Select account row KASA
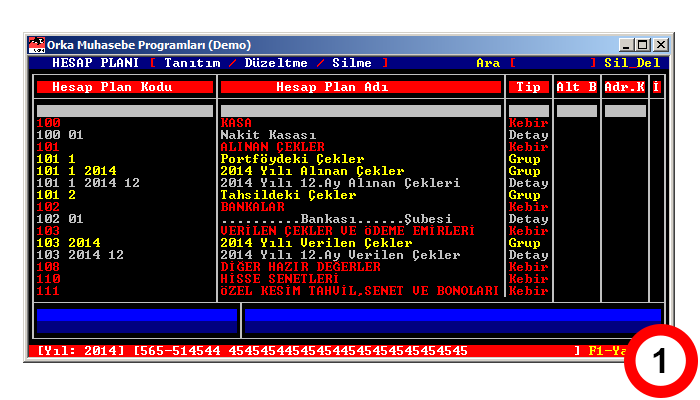Viewport: 700px width, 400px height. pyautogui.click(x=237, y=123)
